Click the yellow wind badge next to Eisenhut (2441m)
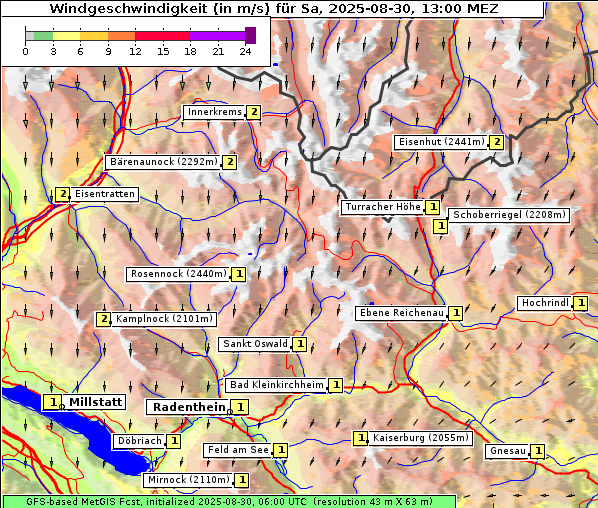 tap(497, 142)
